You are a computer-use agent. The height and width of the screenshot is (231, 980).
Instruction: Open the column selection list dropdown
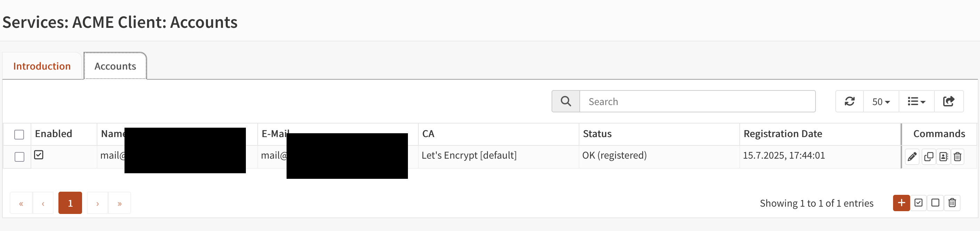pos(916,101)
